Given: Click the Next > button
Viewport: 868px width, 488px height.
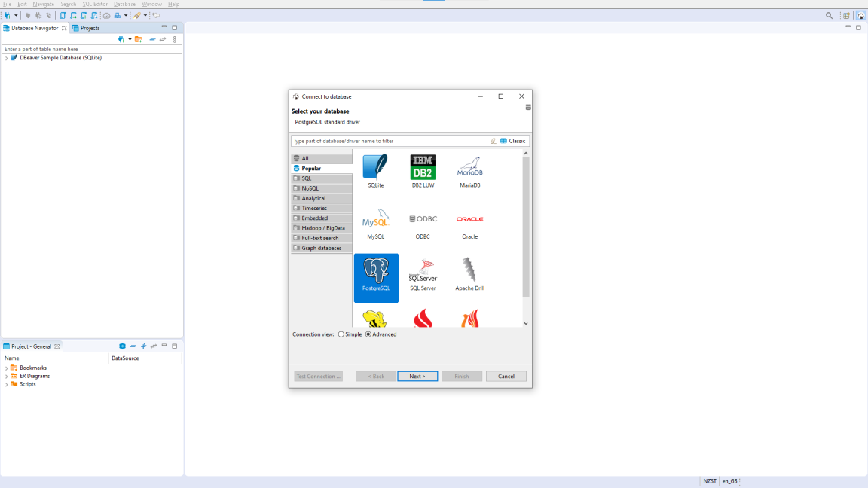Looking at the screenshot, I should coord(417,377).
